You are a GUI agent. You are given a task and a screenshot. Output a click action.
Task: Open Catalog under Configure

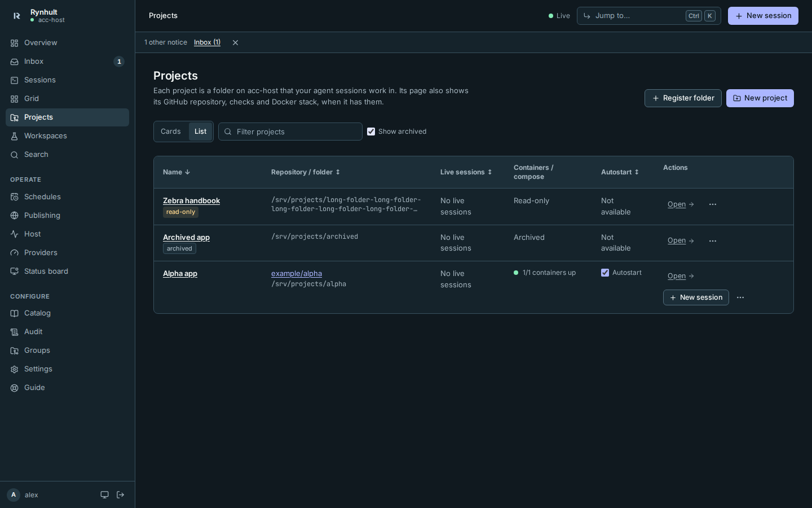click(67, 313)
